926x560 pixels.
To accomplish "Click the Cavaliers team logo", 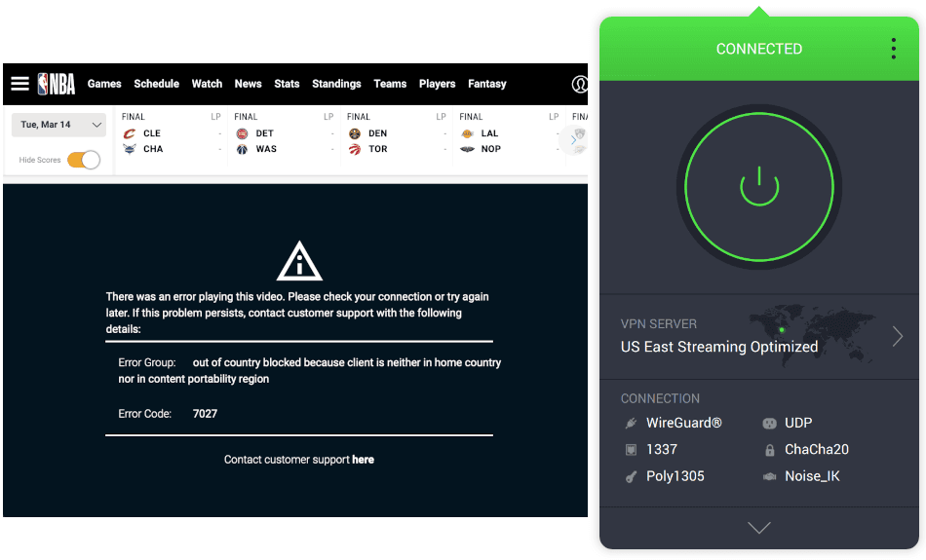I will (130, 133).
